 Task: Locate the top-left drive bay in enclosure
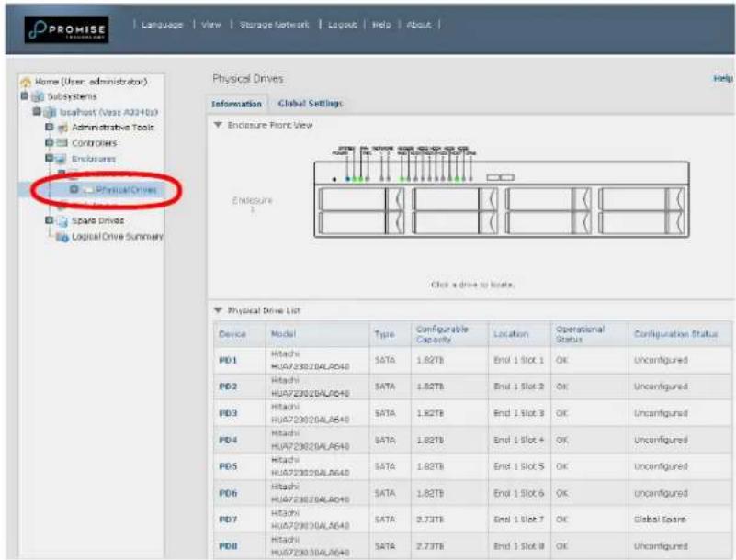point(361,199)
